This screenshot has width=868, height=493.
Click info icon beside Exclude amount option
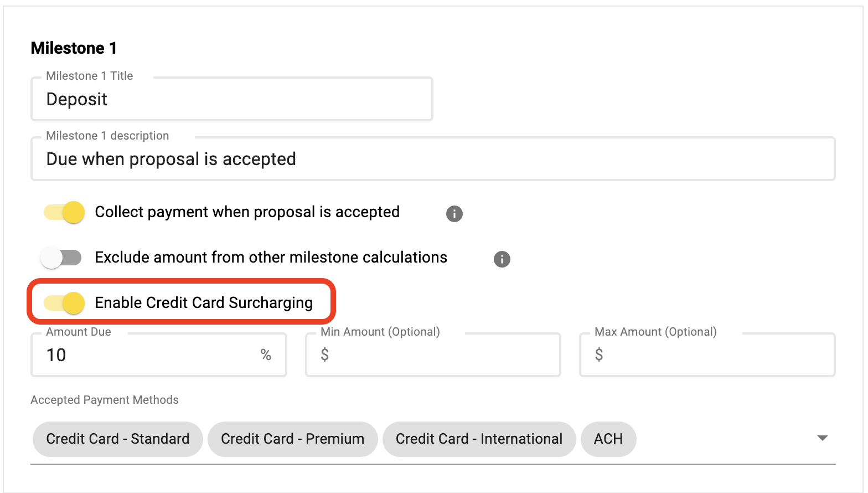click(x=502, y=259)
